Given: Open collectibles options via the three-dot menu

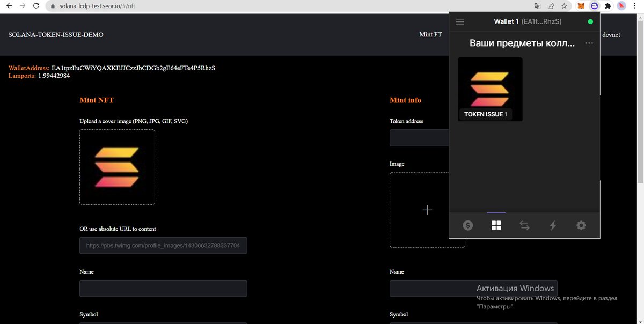Looking at the screenshot, I should tap(589, 43).
